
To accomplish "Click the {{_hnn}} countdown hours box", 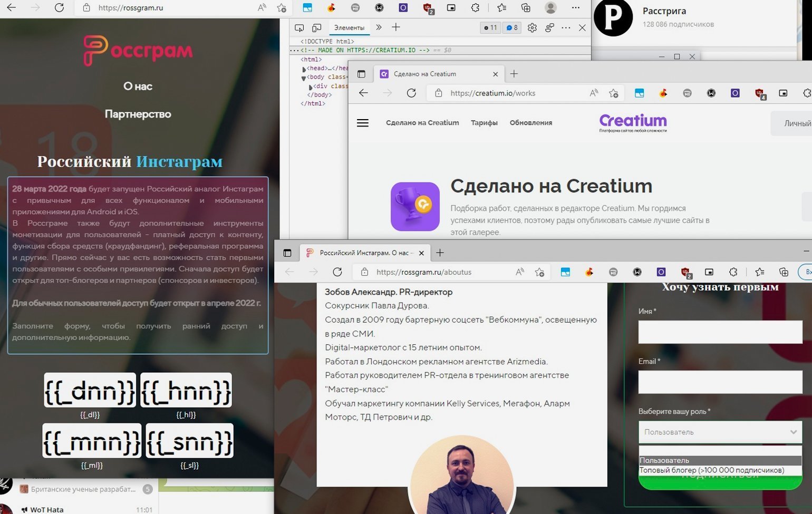I will coord(186,390).
